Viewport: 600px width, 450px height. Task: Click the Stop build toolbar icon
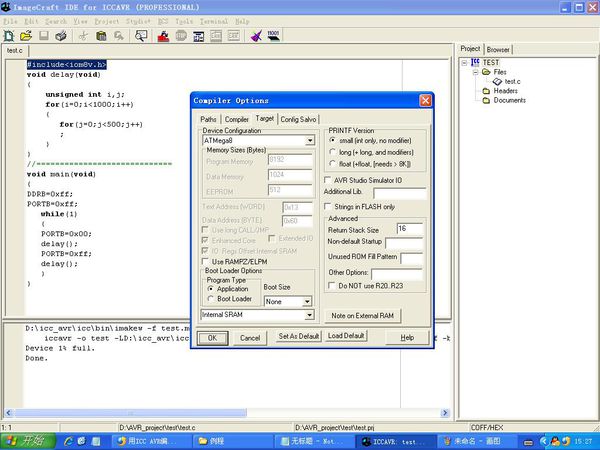coord(183,36)
